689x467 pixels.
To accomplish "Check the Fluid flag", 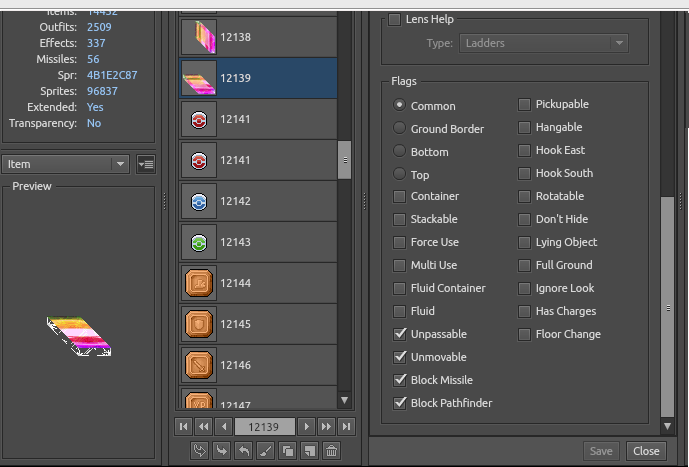I will [x=399, y=311].
